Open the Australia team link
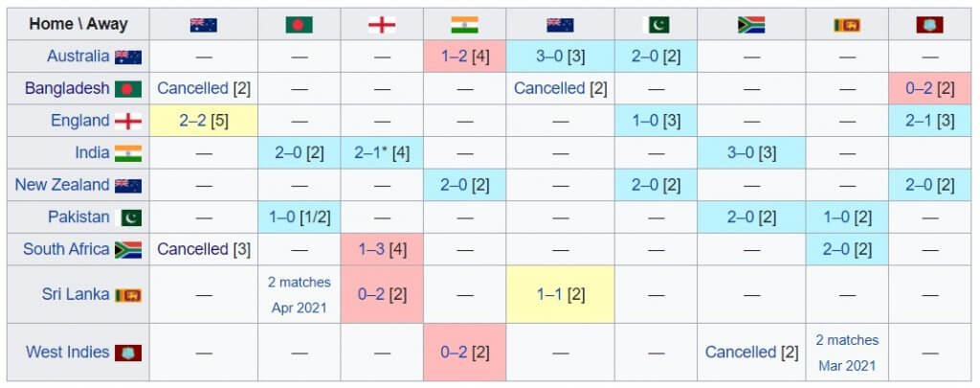The height and width of the screenshot is (388, 980). pyautogui.click(x=78, y=57)
